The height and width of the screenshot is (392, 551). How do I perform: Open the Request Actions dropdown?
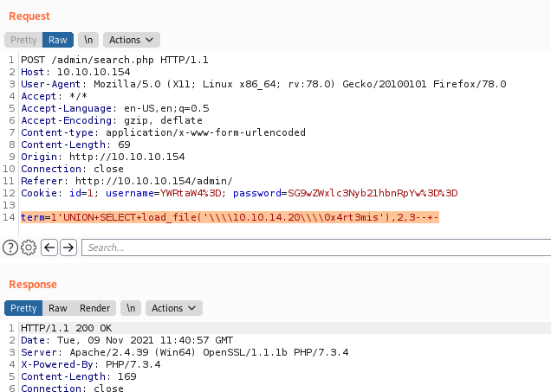[132, 40]
